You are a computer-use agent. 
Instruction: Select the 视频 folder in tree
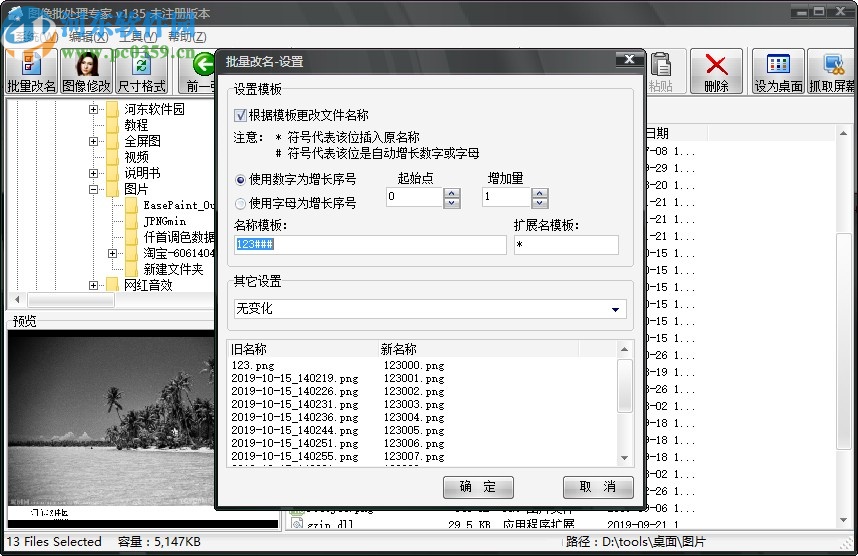[x=136, y=158]
